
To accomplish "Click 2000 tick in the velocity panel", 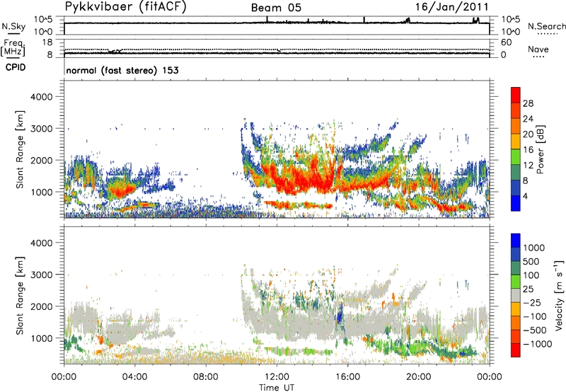I will click(x=41, y=306).
